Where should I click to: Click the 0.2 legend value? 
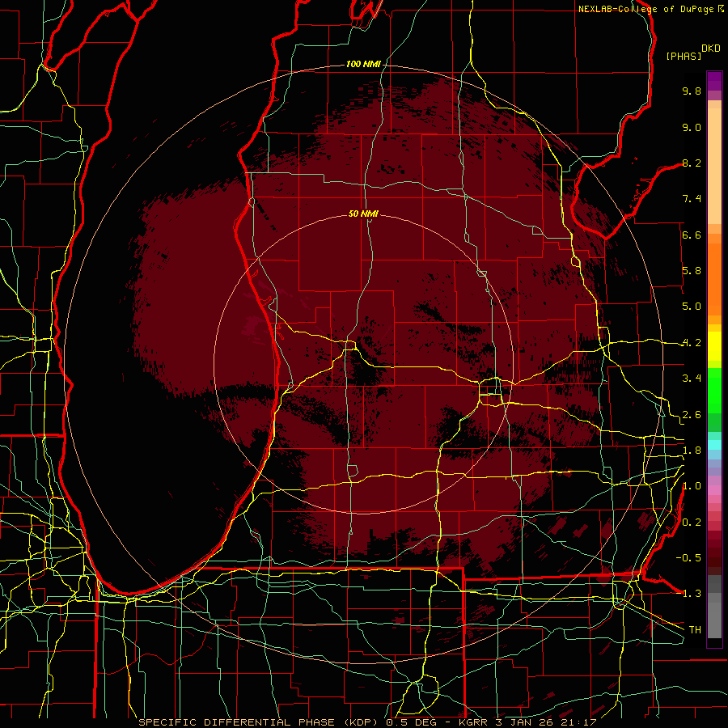[x=692, y=523]
